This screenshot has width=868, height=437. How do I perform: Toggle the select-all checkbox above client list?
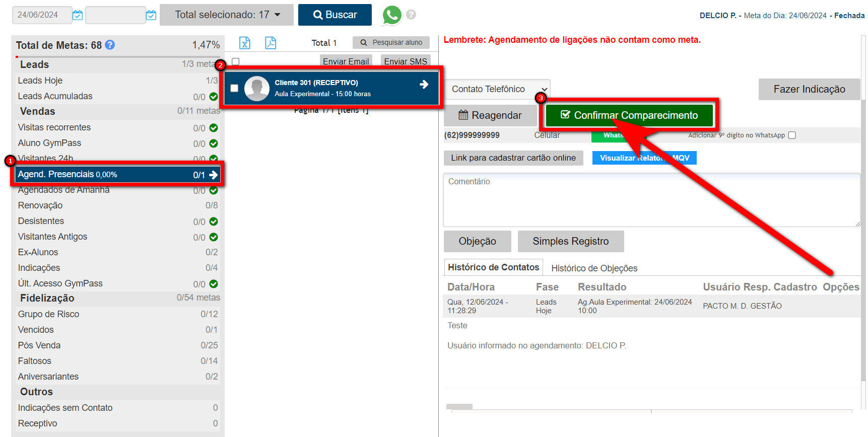coord(235,61)
